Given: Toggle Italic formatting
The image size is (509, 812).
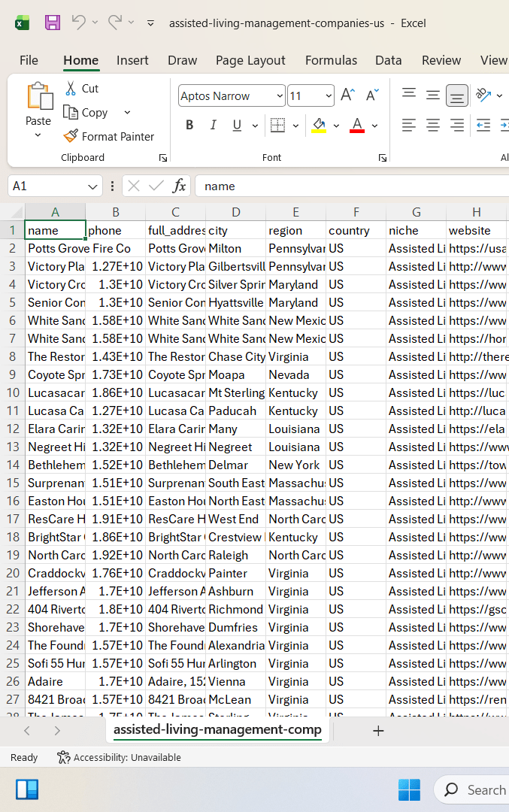Looking at the screenshot, I should pyautogui.click(x=213, y=125).
